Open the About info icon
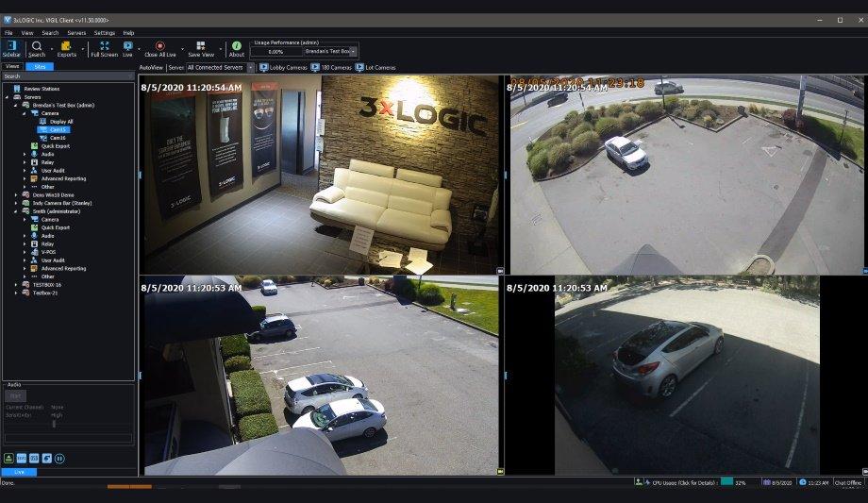Viewport: 868px width, 503px height. tap(237, 49)
